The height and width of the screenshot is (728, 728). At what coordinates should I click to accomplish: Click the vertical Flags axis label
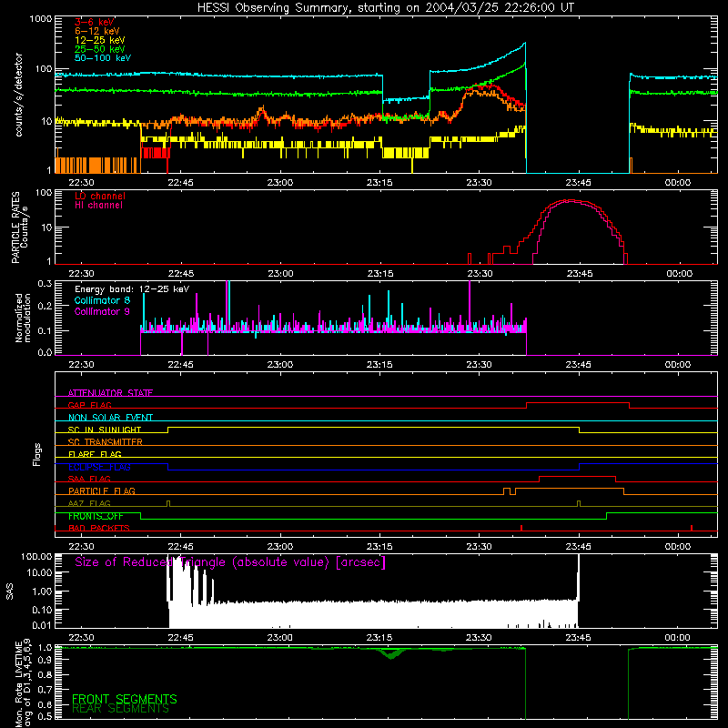coord(37,454)
